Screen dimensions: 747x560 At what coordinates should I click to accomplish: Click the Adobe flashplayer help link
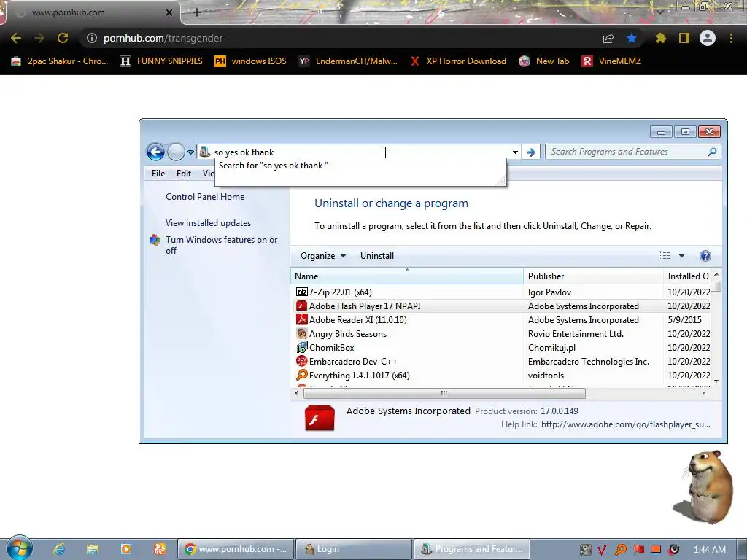(625, 424)
